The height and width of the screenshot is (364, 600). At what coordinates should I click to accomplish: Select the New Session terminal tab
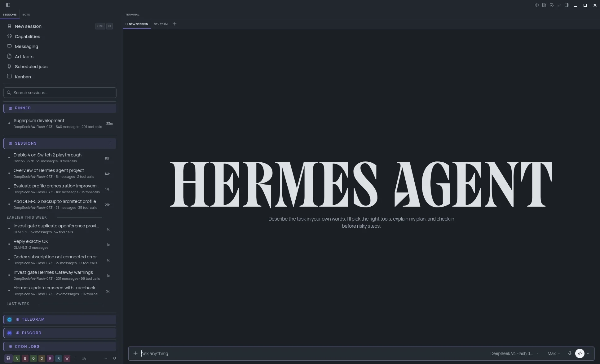pos(137,24)
